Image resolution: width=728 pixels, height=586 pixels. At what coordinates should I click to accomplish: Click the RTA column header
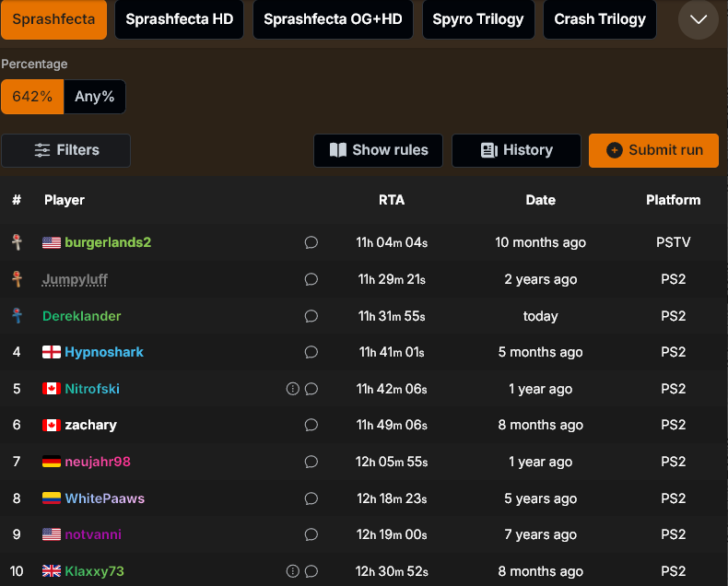click(392, 200)
